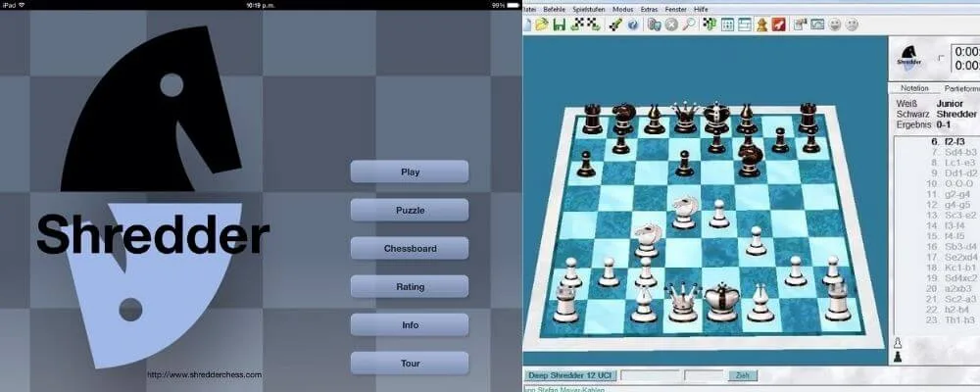Open the Fenster menu
980x392 pixels.
[x=675, y=10]
